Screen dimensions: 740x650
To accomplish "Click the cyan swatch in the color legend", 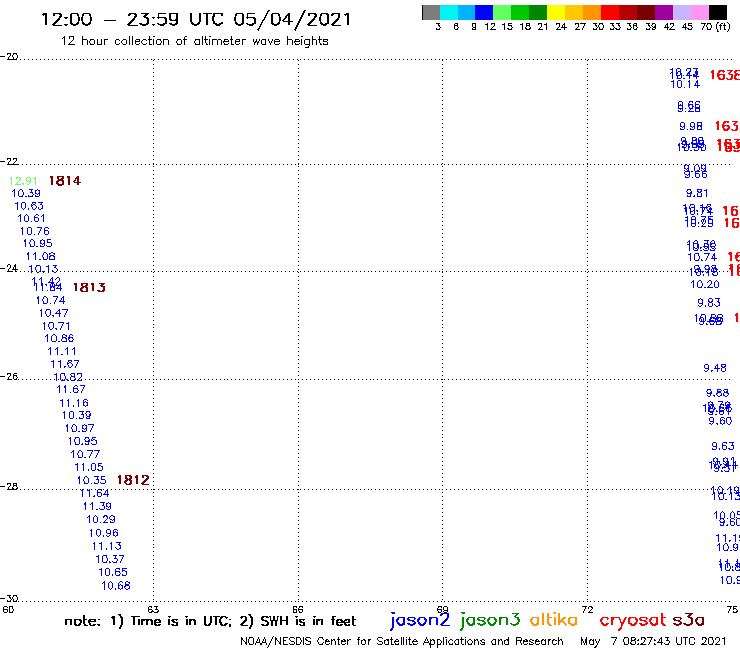I will pos(449,12).
